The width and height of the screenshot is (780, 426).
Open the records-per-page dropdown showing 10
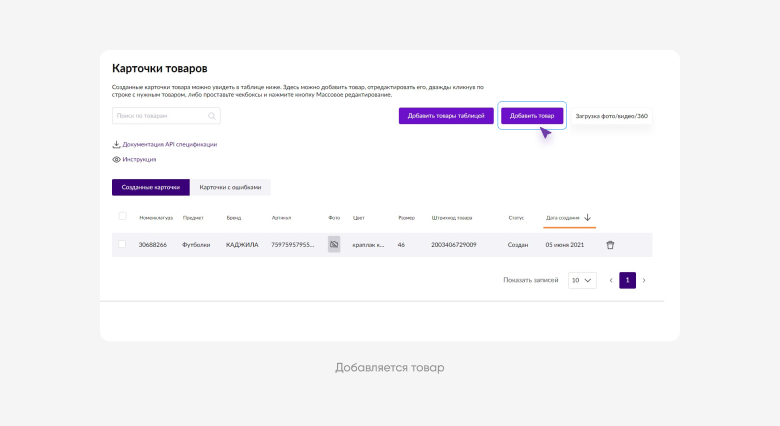tap(582, 280)
